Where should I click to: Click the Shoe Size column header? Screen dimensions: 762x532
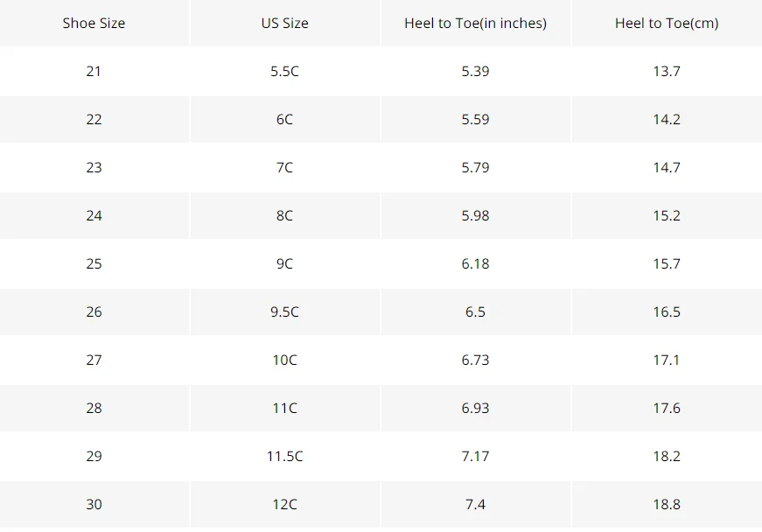pyautogui.click(x=94, y=24)
